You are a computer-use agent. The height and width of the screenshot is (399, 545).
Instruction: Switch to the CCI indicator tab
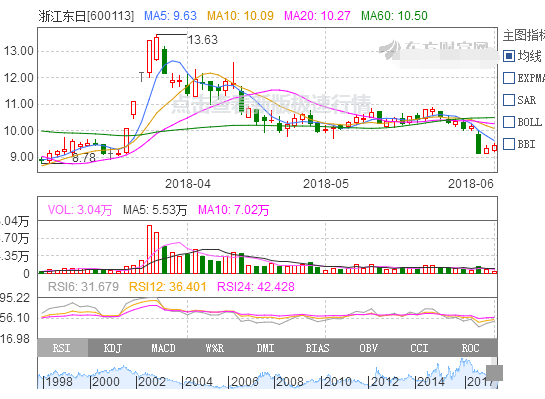pyautogui.click(x=419, y=348)
